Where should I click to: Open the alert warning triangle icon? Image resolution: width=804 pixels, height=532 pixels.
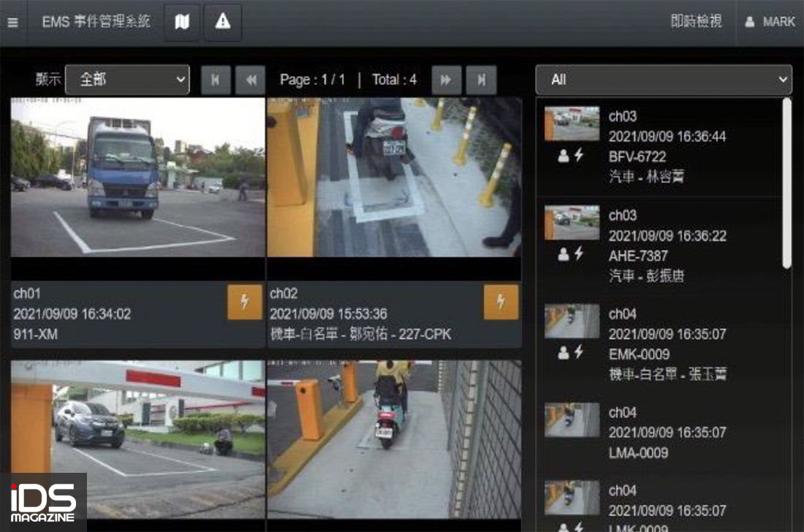[222, 22]
